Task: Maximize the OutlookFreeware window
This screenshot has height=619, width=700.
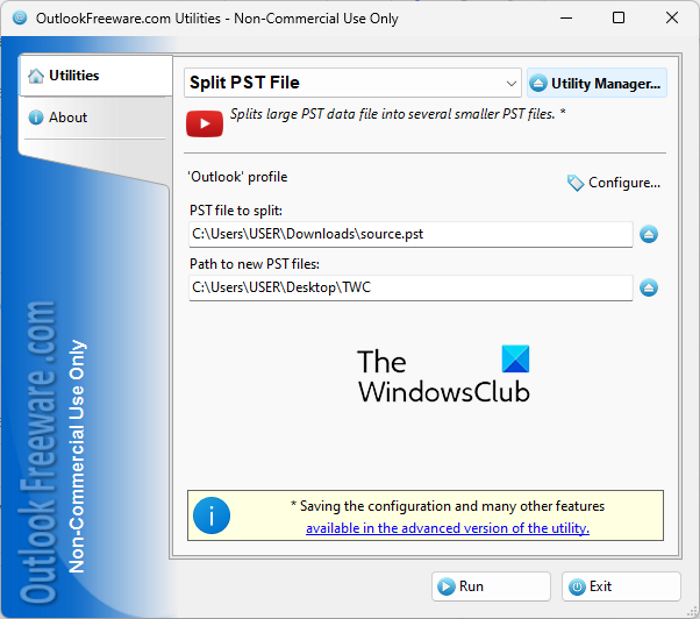Action: (618, 18)
